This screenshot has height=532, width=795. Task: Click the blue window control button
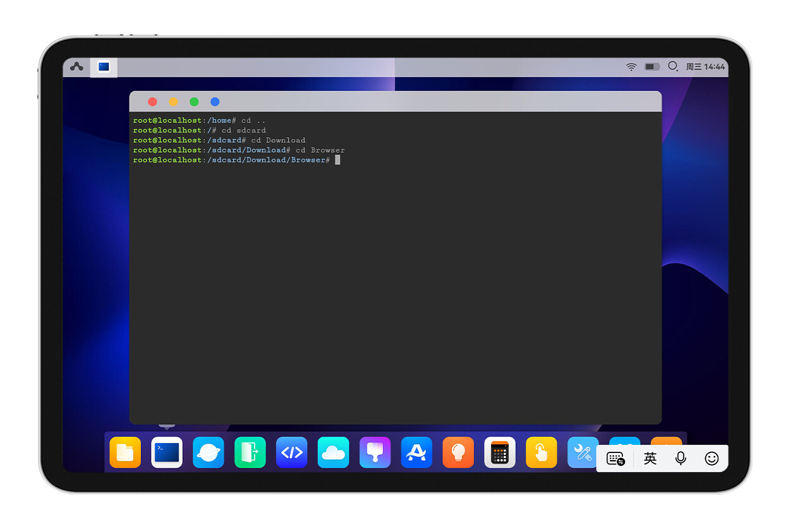tap(215, 102)
